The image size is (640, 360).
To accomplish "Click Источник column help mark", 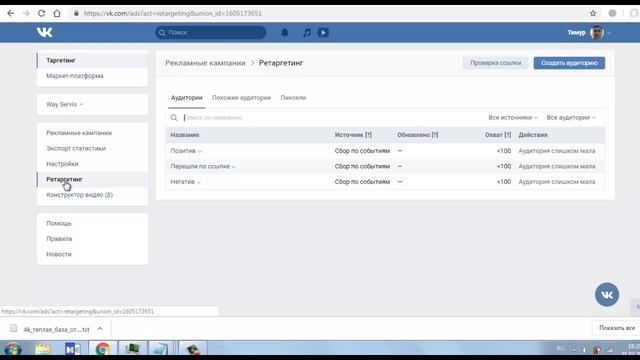I will pos(368,135).
